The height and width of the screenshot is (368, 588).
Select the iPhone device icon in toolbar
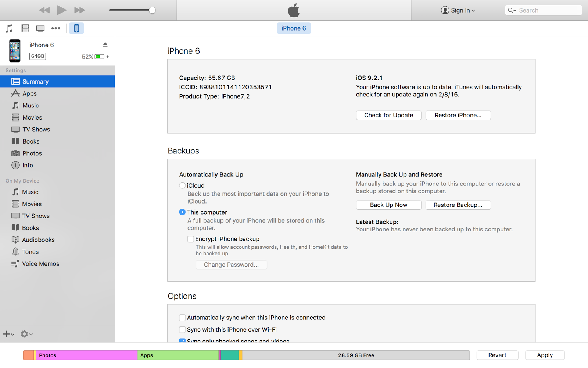tap(76, 28)
